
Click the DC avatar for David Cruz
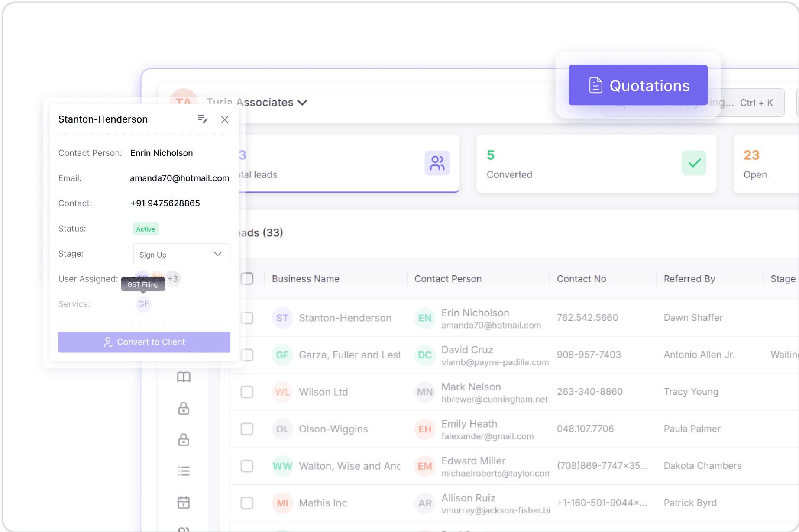pyautogui.click(x=425, y=355)
